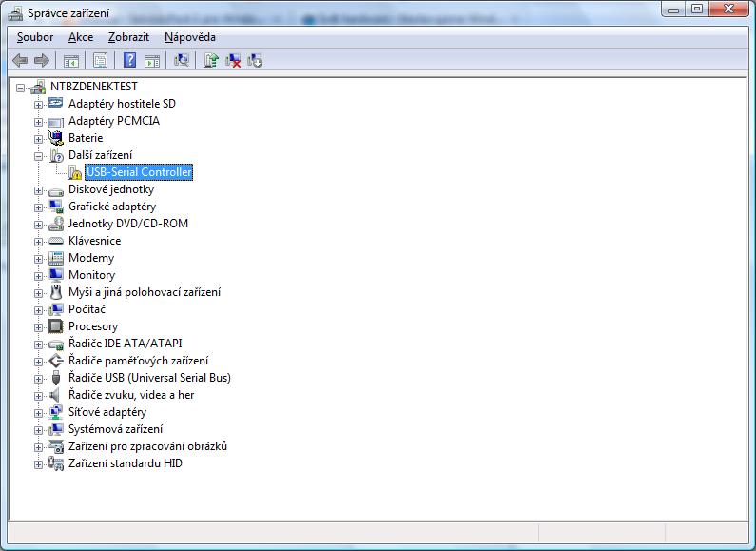The height and width of the screenshot is (551, 756).
Task: Select Řadiče USB (Universal Serial Bus) label
Action: (149, 378)
